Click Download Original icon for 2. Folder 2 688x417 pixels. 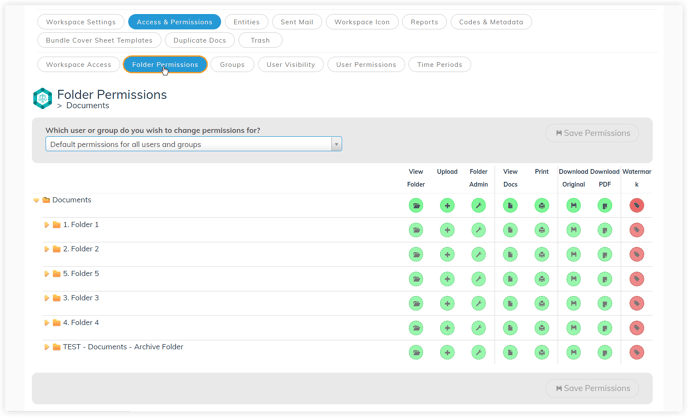click(573, 255)
